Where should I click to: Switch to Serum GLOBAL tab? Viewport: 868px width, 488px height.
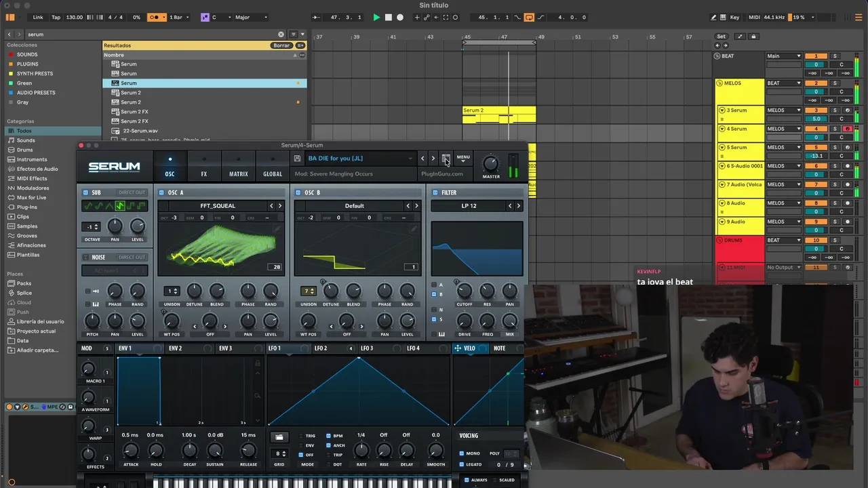(x=273, y=167)
